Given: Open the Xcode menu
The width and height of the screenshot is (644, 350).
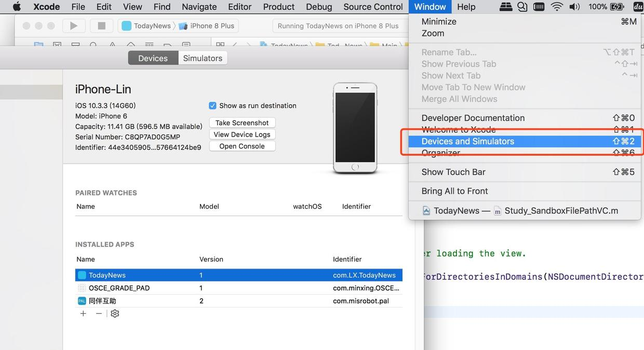Looking at the screenshot, I should click(47, 7).
